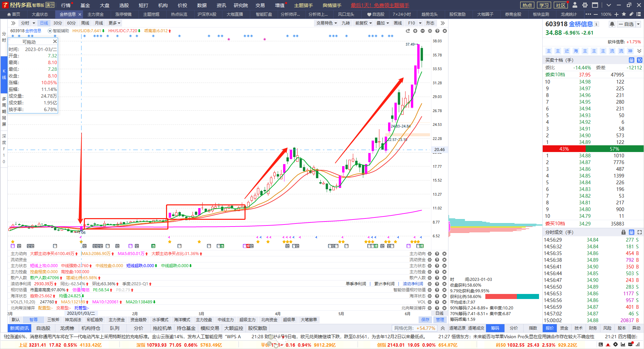Viewport: 644px width, 349px height.
Task: Select 筹码 tab below chip panel
Action: (495, 328)
